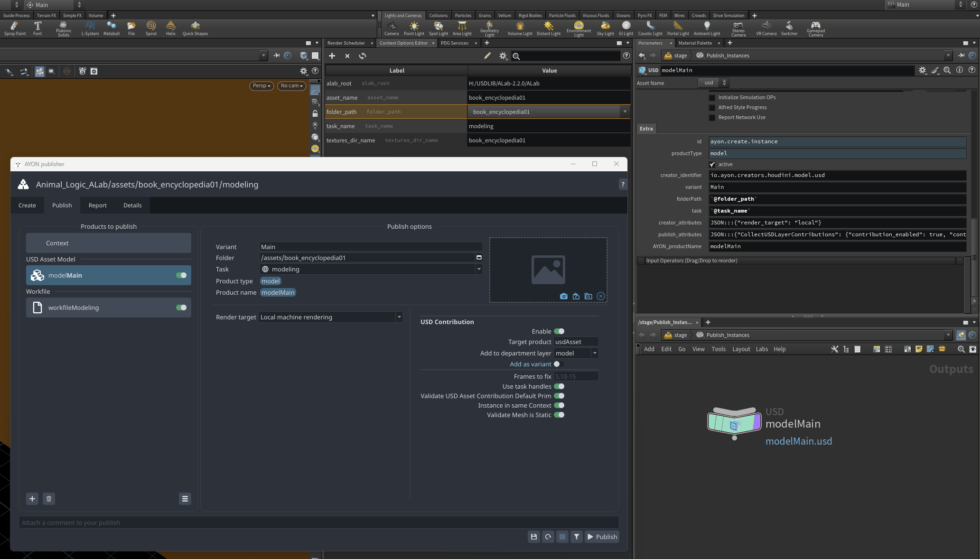Open the Quick Shapes tool

coord(195,28)
